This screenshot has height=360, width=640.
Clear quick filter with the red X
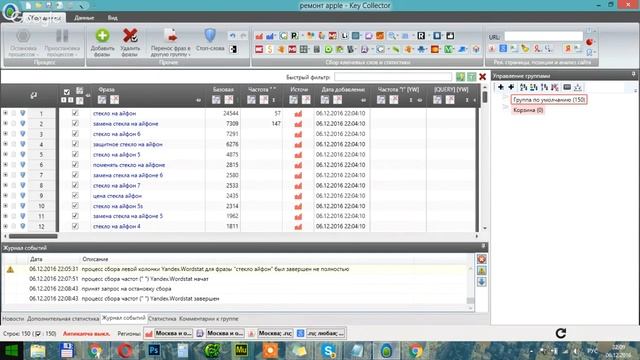[x=482, y=77]
